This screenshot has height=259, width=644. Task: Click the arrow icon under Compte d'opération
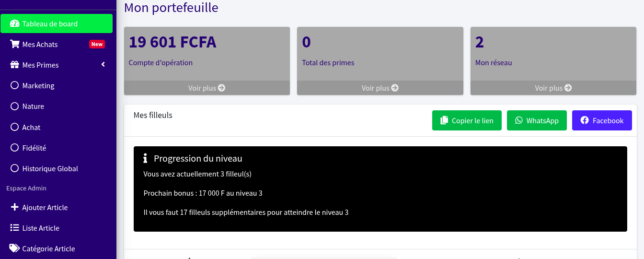[221, 88]
